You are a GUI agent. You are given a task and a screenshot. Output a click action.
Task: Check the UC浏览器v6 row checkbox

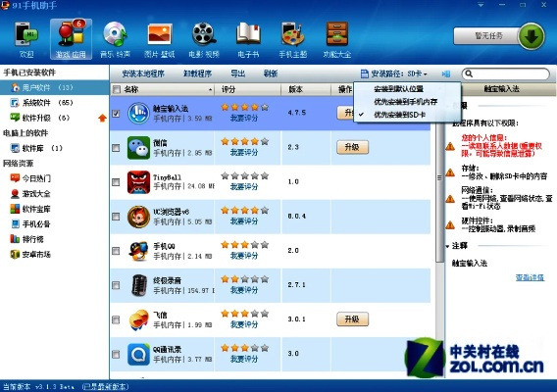116,217
